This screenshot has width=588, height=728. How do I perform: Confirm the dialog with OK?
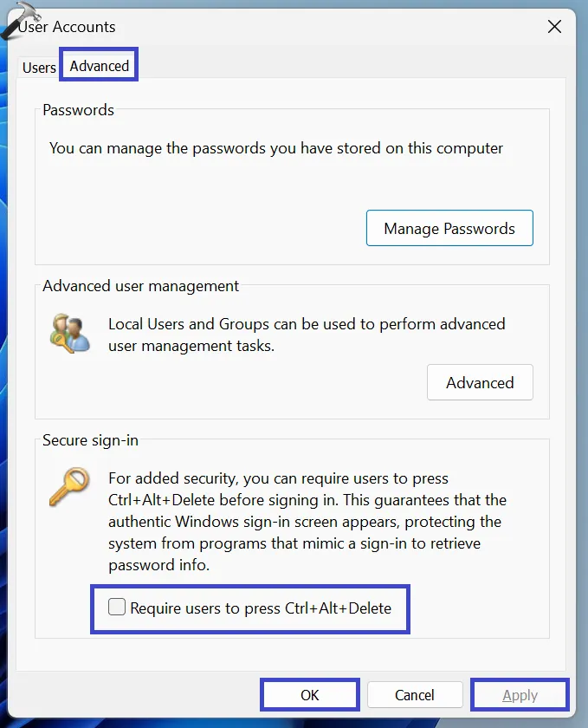(x=310, y=695)
